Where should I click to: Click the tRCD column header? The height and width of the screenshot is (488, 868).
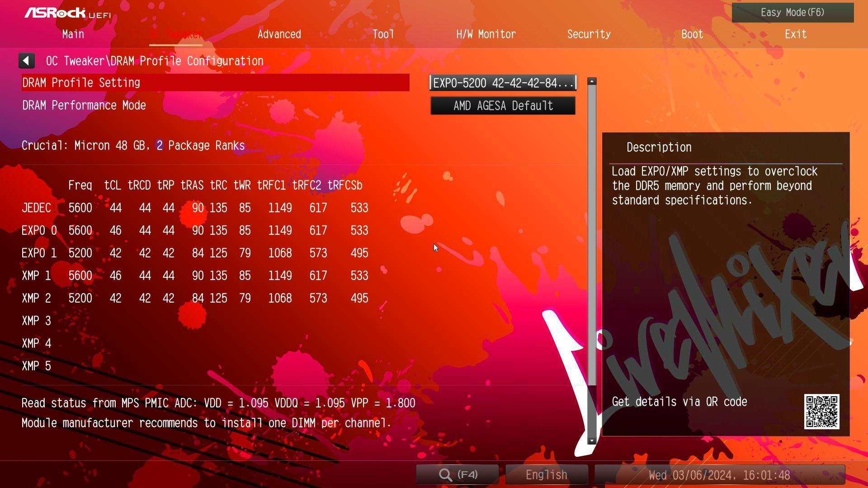[139, 185]
